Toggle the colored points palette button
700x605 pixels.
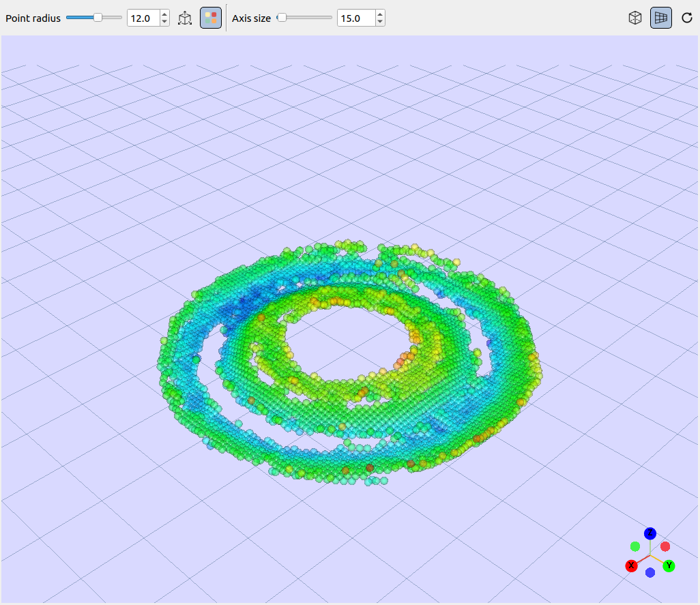click(x=211, y=18)
